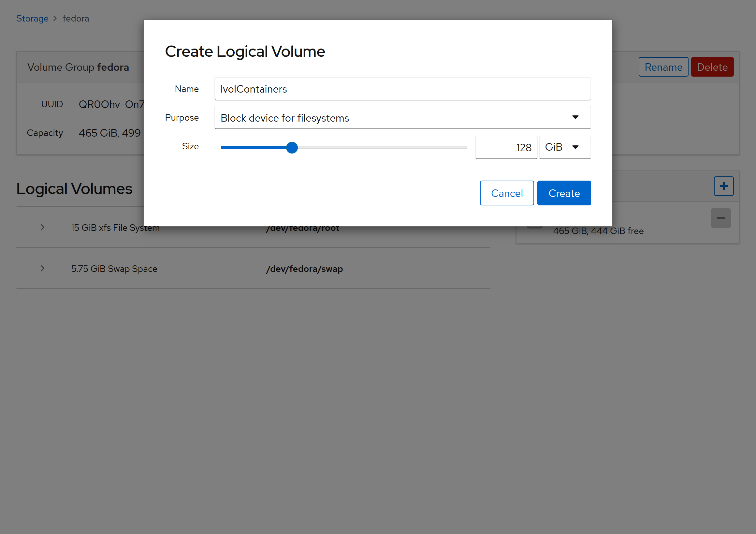Click the red Delete button
This screenshot has height=534, width=756.
[x=712, y=67]
